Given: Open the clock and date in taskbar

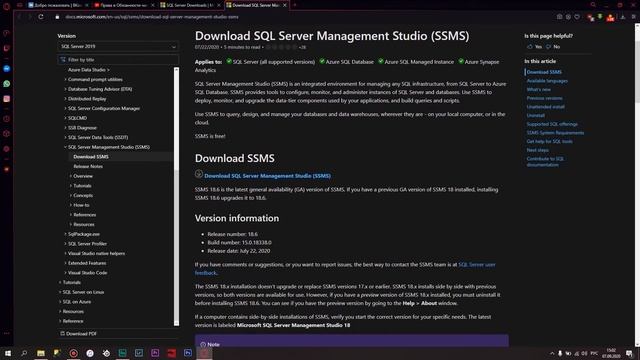Looking at the screenshot, I should 611,353.
